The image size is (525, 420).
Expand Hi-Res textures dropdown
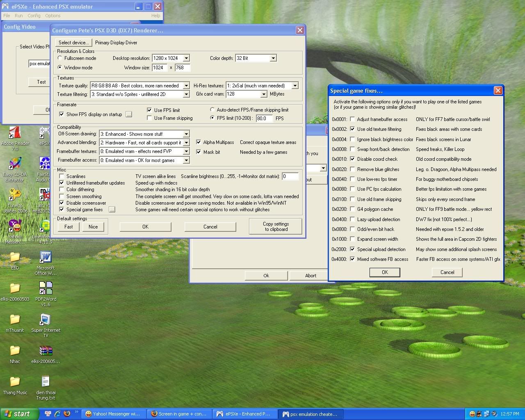pyautogui.click(x=295, y=86)
